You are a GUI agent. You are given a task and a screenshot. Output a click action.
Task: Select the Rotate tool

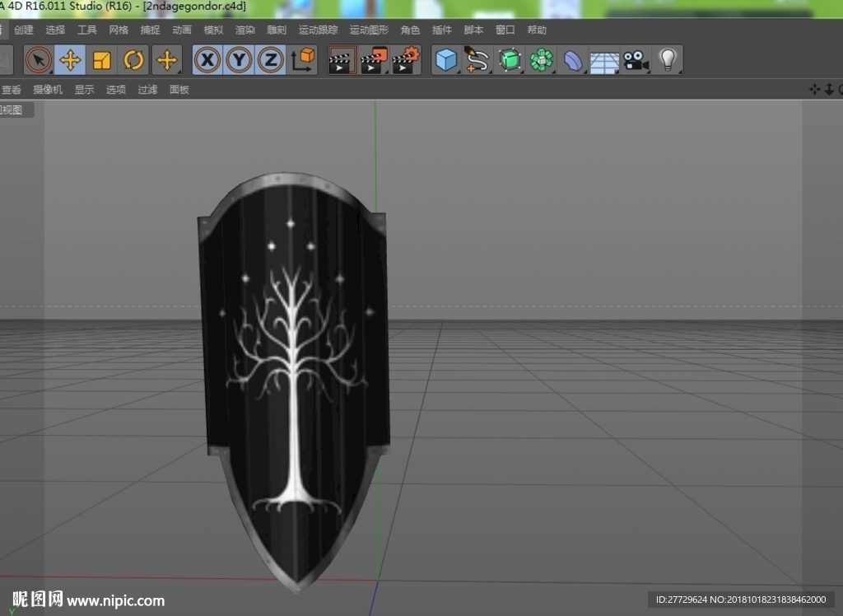[x=133, y=60]
